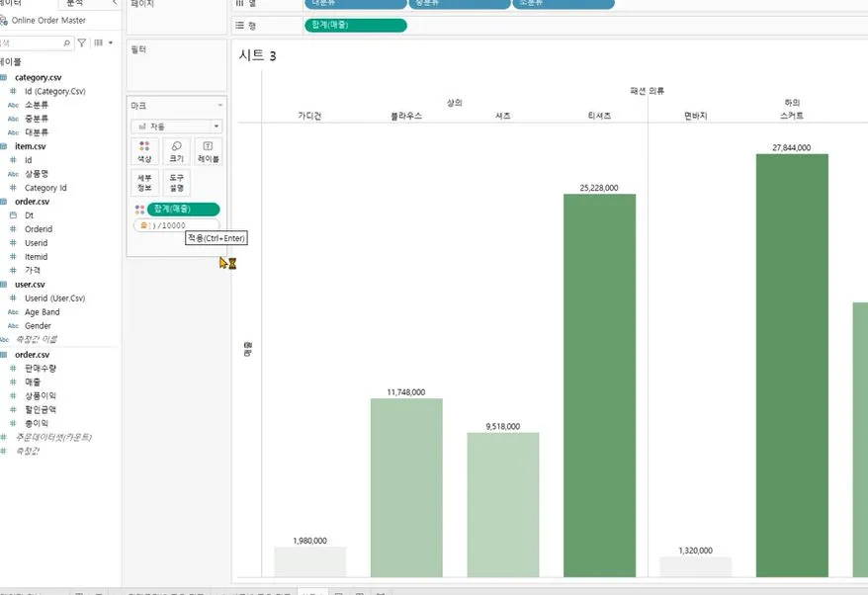
Task: Select the 할인금액 measure
Action: (x=40, y=409)
